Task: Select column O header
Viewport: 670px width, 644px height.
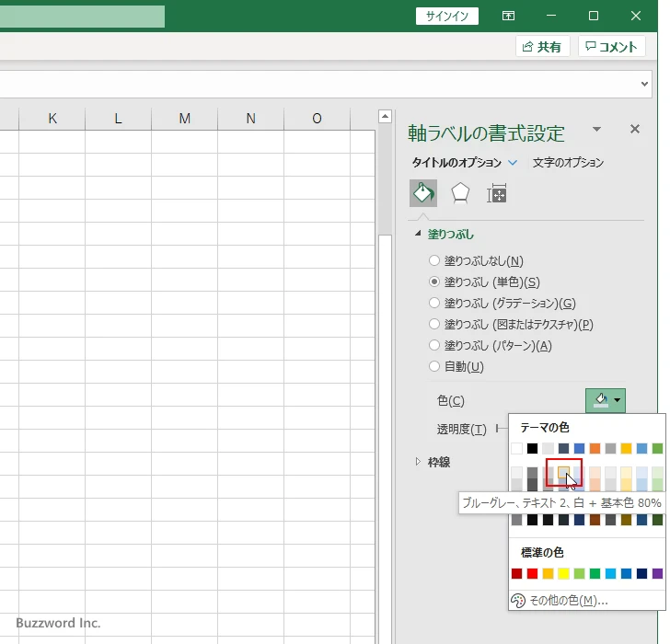Action: tap(317, 119)
